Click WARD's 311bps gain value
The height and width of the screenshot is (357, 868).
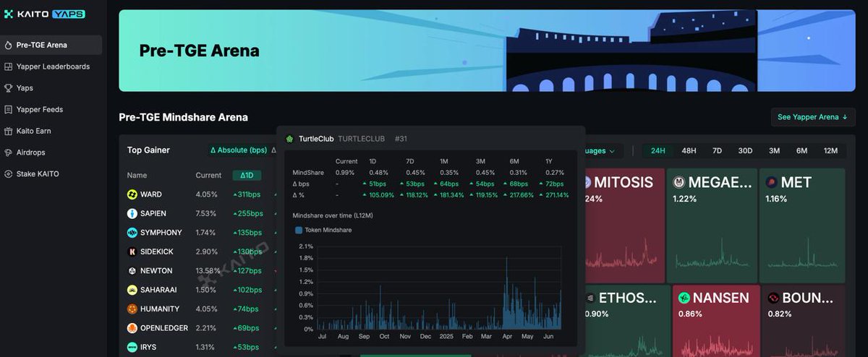click(x=247, y=194)
